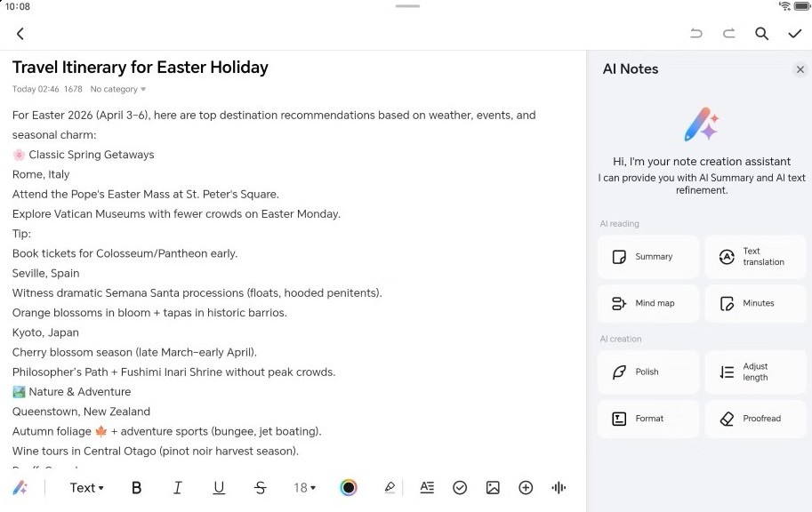This screenshot has height=512, width=812.
Task: Select the highlighter tool
Action: pyautogui.click(x=389, y=487)
